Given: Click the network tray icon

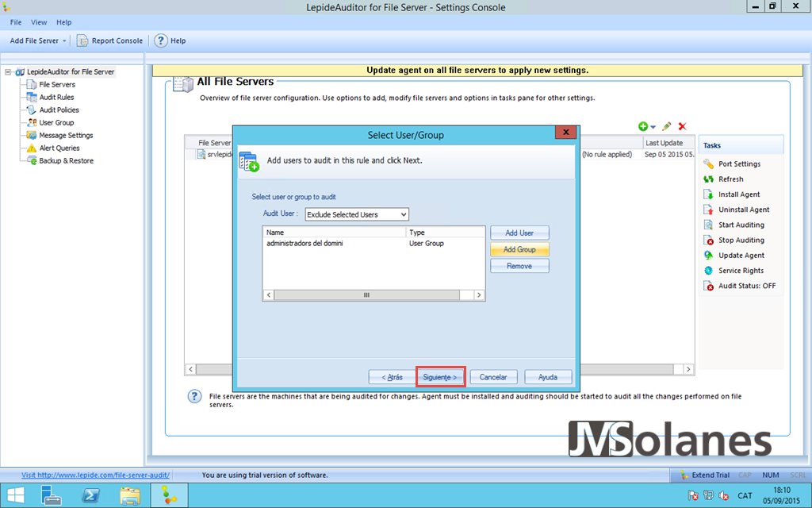Looking at the screenshot, I should 708,495.
